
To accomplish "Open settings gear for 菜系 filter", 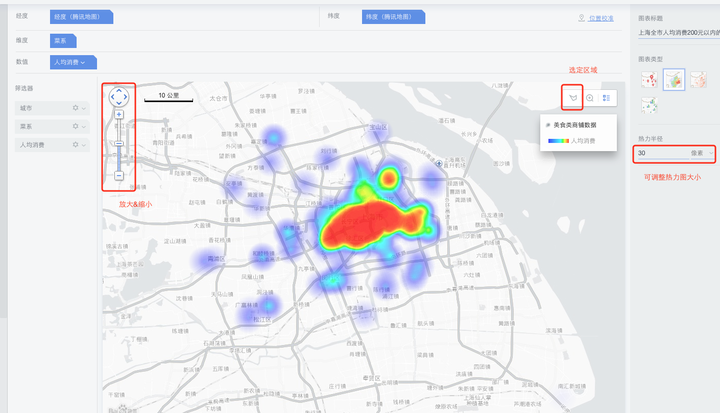I will click(x=75, y=126).
